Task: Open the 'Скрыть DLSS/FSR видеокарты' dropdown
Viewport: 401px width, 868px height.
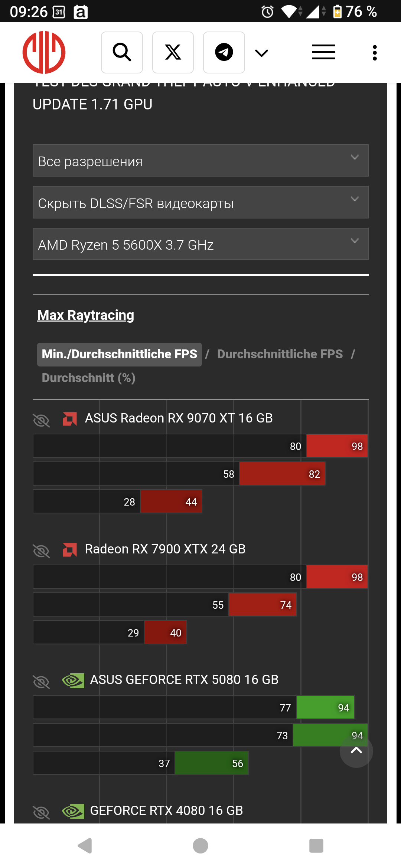Action: pos(200,202)
